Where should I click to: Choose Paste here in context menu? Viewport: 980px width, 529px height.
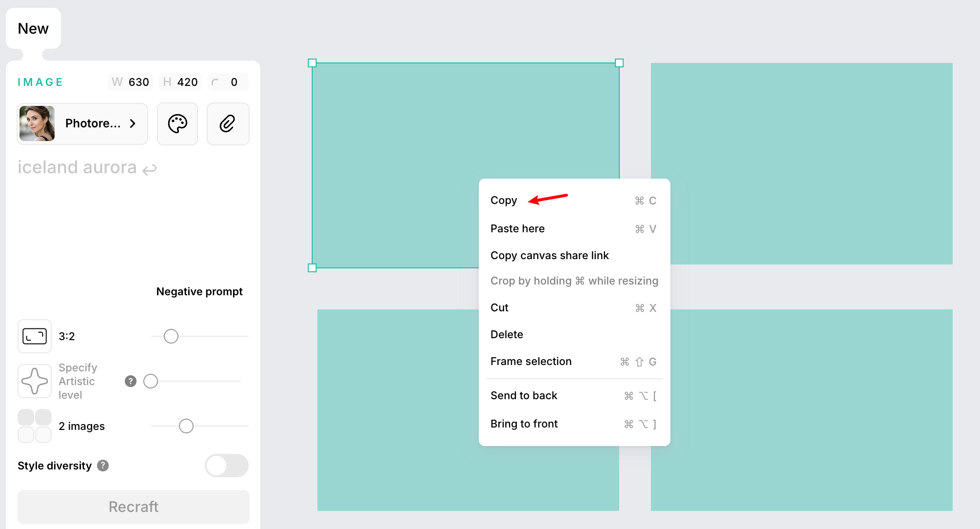point(517,229)
